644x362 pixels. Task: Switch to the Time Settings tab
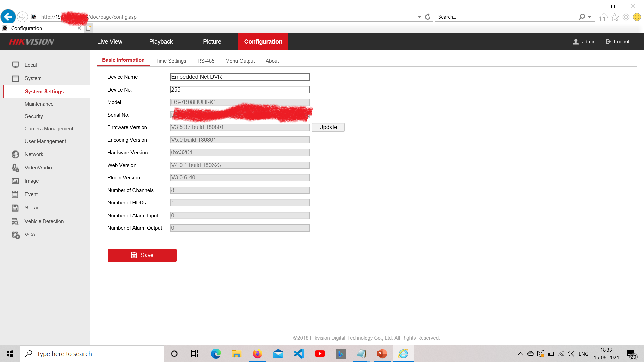171,61
